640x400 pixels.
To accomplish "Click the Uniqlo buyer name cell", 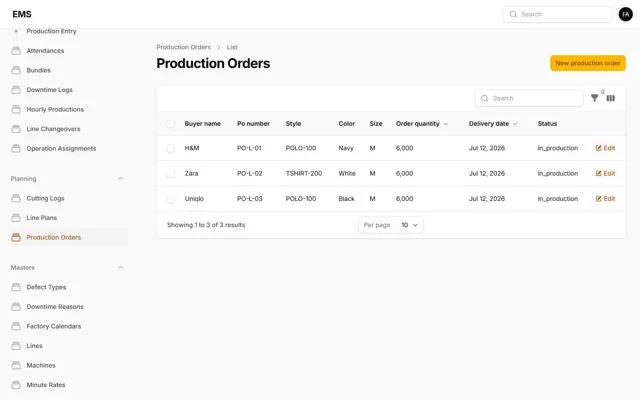I will 194,199.
